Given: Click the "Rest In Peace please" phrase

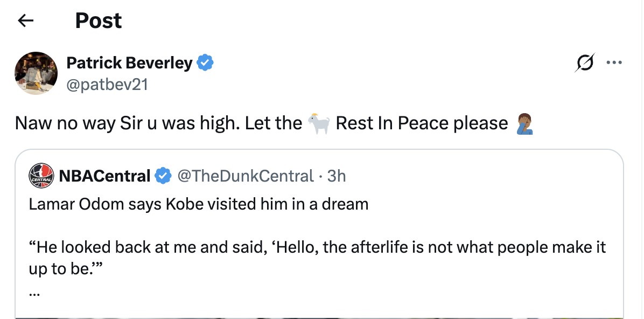Looking at the screenshot, I should click(422, 123).
